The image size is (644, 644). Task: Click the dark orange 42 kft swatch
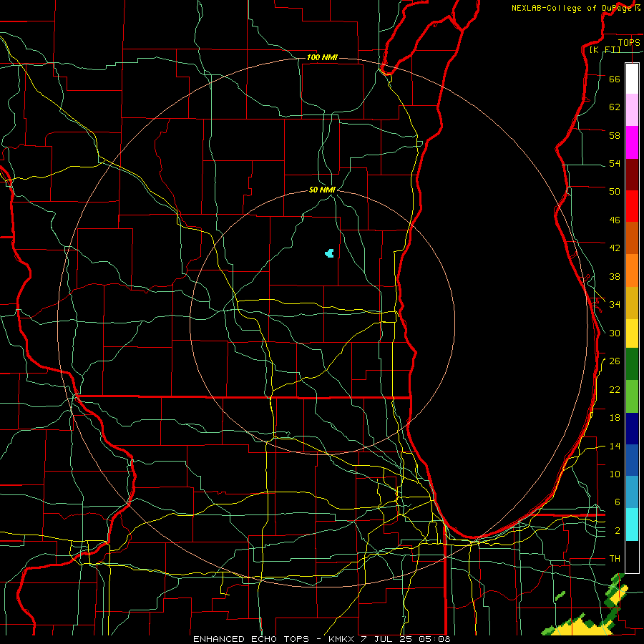632,238
